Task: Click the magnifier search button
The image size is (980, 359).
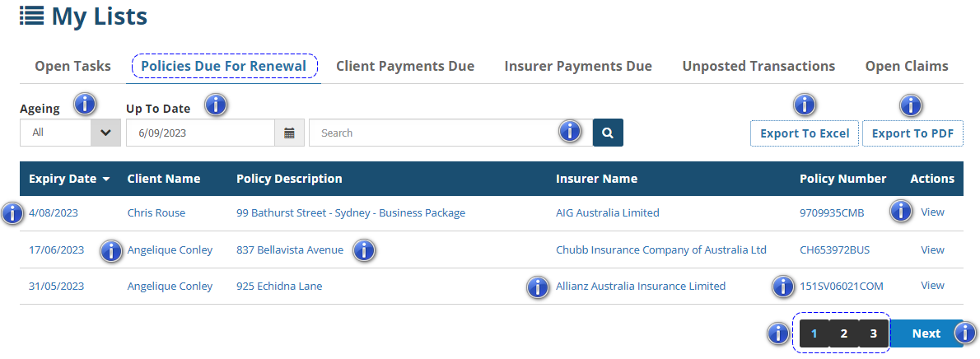Action: coord(608,133)
